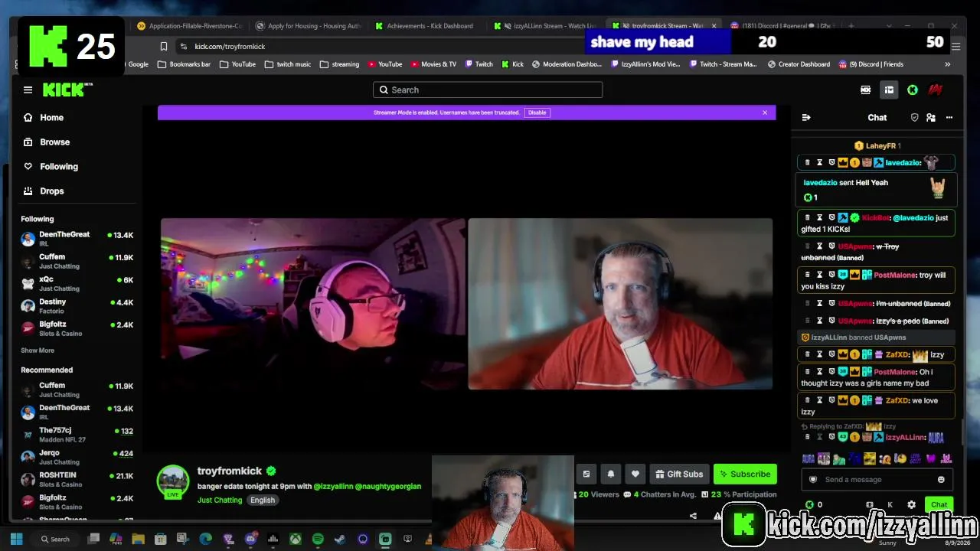
Task: Toggle the notification bell for troyfromkick
Action: pyautogui.click(x=611, y=474)
